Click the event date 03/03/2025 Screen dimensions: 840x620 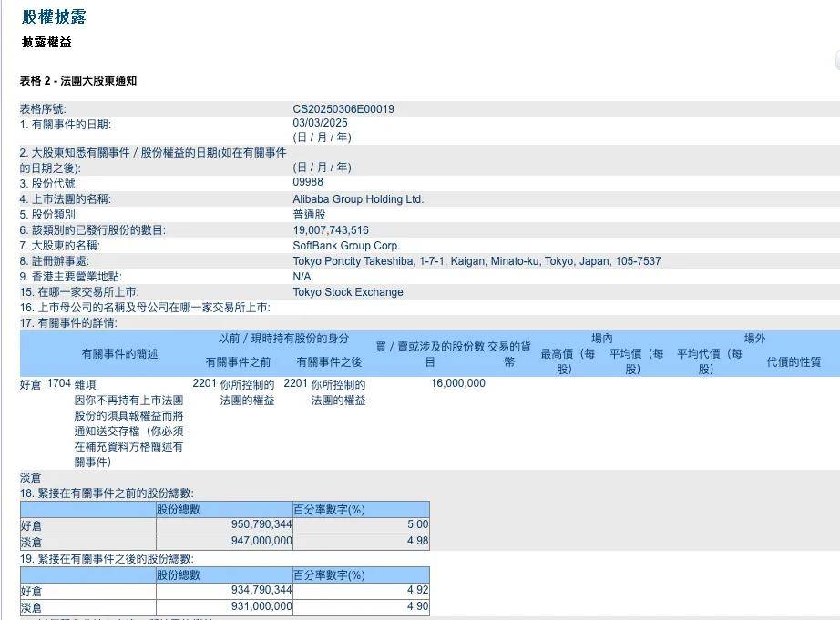[x=320, y=123]
